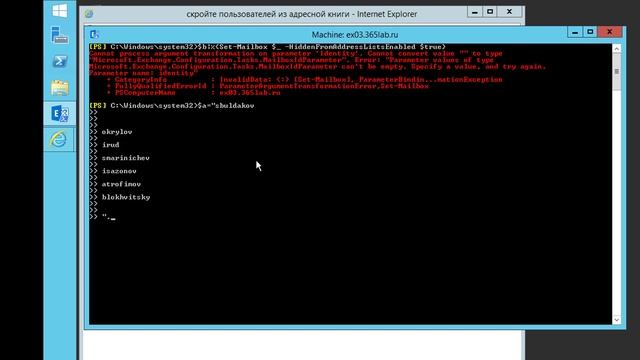This screenshot has width=640, height=360.
Task: Click the Set-Mailbox HiddenFromAddressListsEnabled command line
Action: (x=268, y=47)
